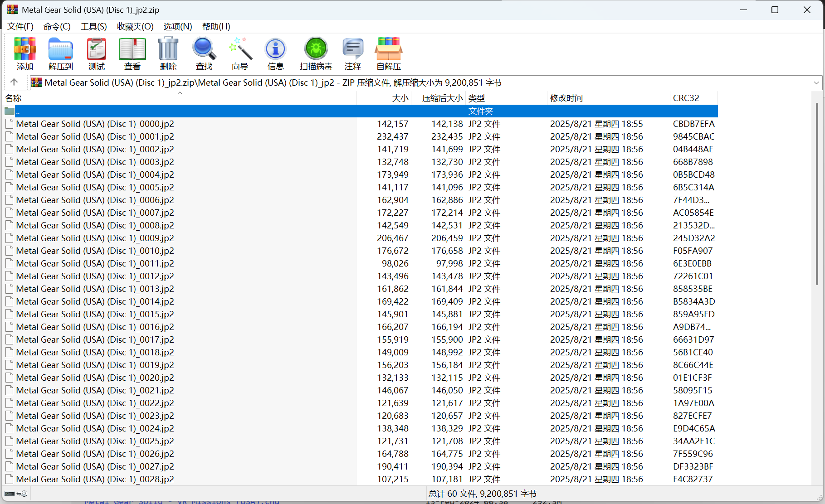
Task: Sort by the Name (名称) column header
Action: (x=14, y=98)
